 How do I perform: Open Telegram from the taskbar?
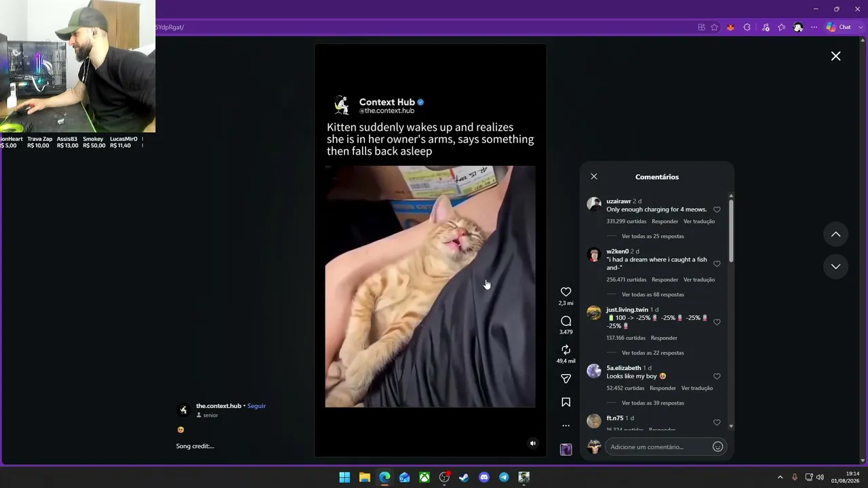click(504, 477)
